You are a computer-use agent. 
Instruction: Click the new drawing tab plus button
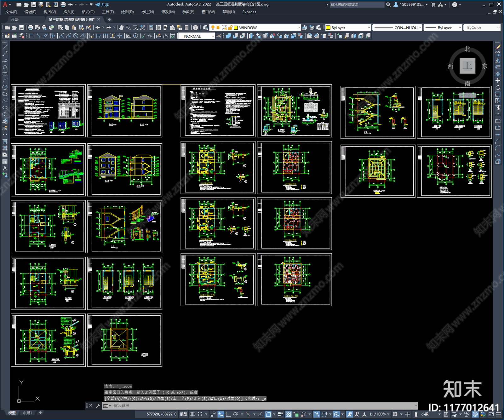[x=109, y=20]
